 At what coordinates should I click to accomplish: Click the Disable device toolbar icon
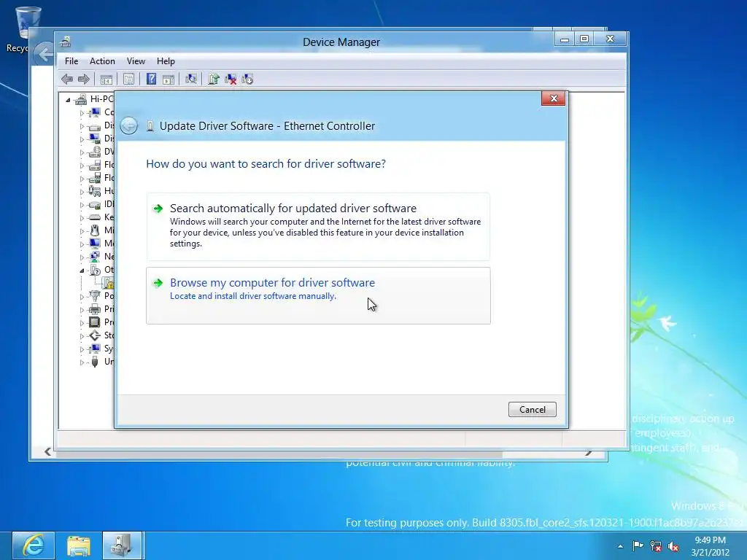(247, 79)
